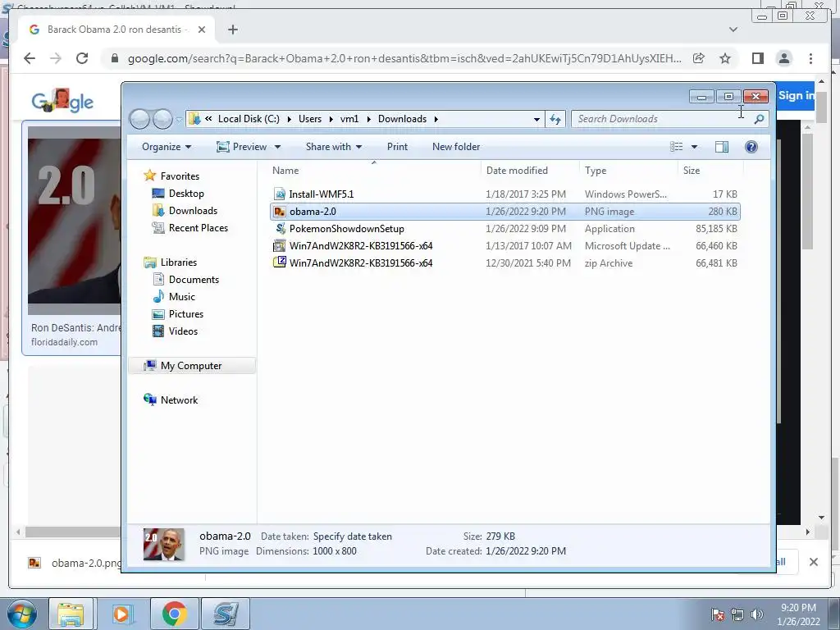Close the Barack Obama 2.0 Chrome tab
840x630 pixels.
click(x=202, y=30)
